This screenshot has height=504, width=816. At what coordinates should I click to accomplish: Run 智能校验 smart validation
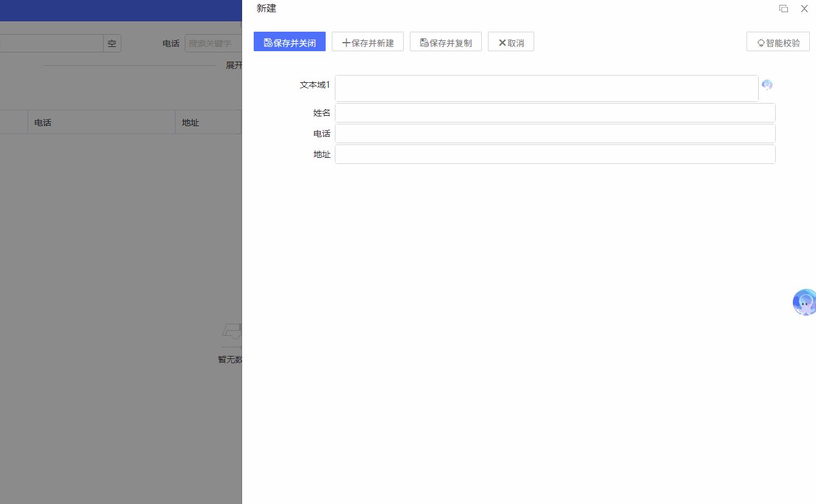[x=778, y=42]
